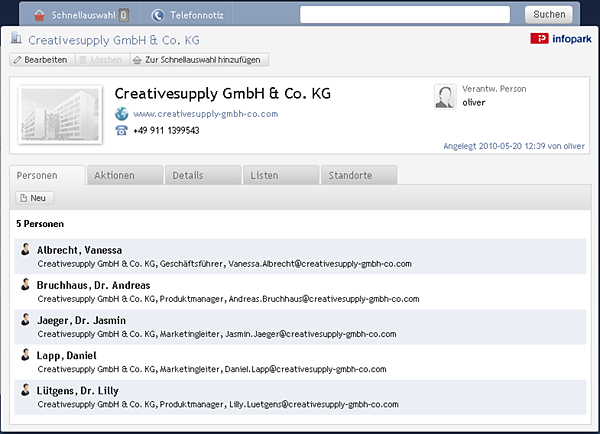Click Creativesupply GmbH & Co. KG breadcrumb title
The image size is (600, 434).
click(114, 40)
